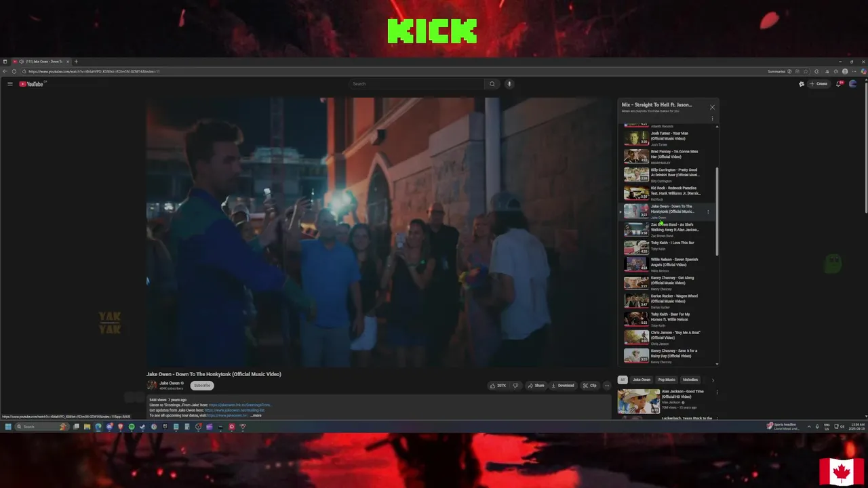Viewport: 868px width, 488px height.
Task: Like the video (207K)
Action: pos(498,386)
